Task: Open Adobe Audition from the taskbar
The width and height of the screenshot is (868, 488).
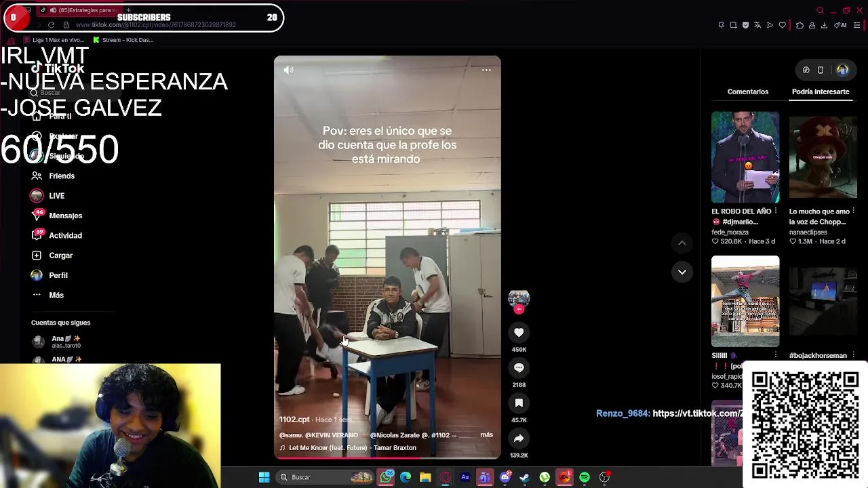Action: (465, 477)
